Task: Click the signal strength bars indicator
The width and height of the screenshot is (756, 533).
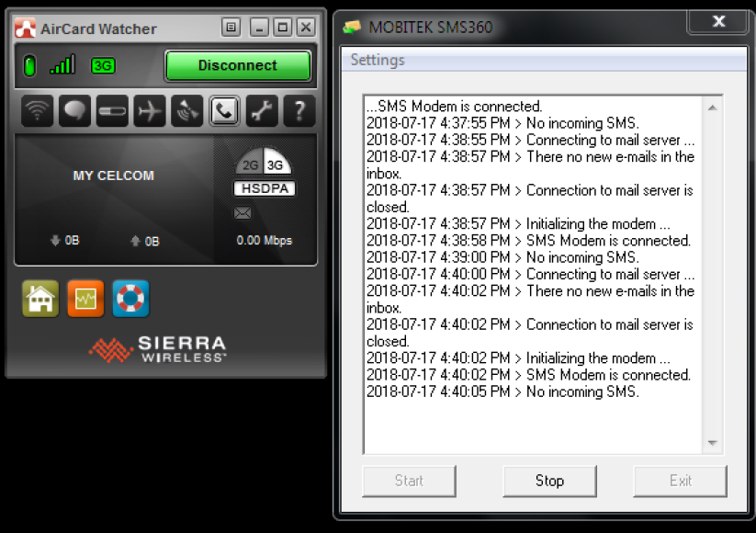Action: point(62,65)
